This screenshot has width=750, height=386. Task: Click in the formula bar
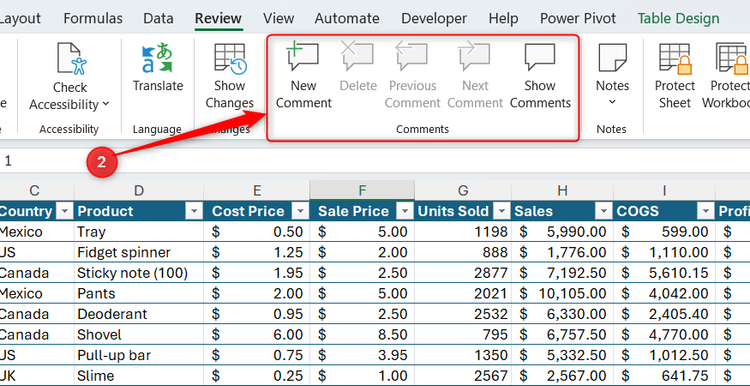pyautogui.click(x=375, y=161)
